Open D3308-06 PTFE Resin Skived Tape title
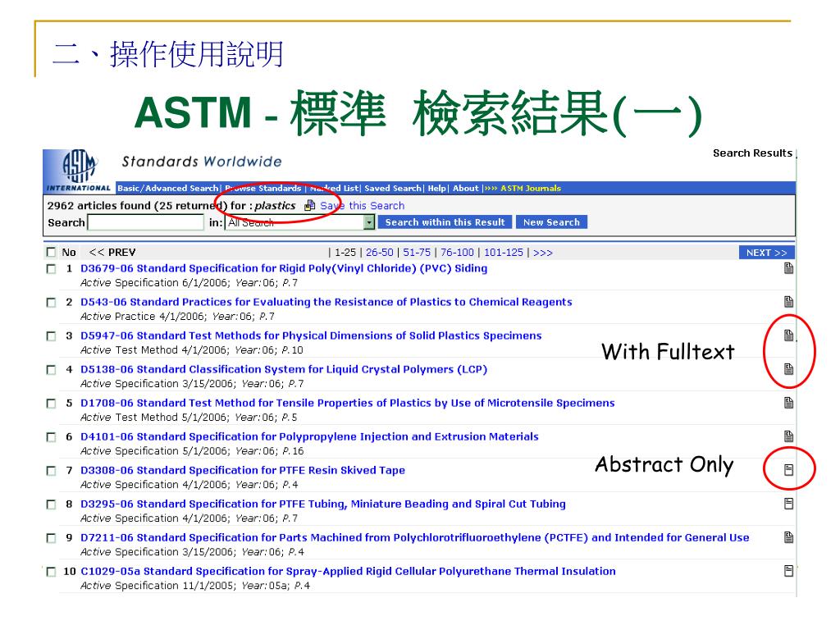 (243, 470)
